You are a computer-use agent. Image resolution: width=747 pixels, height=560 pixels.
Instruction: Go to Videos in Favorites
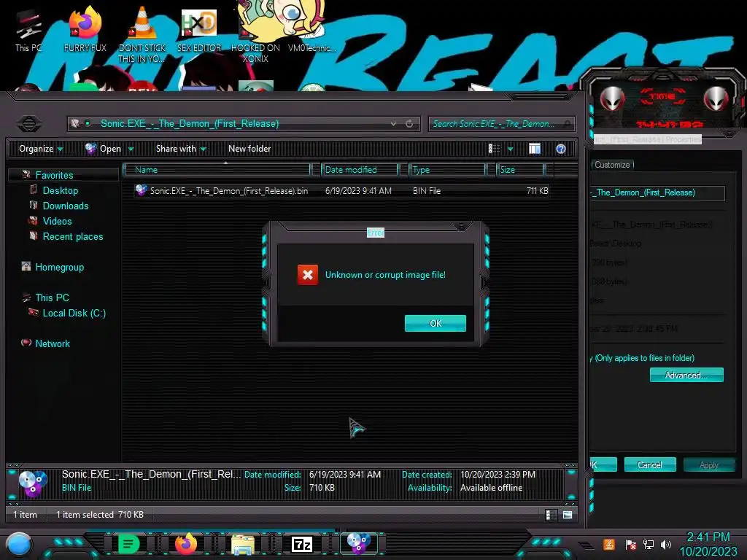coord(57,221)
